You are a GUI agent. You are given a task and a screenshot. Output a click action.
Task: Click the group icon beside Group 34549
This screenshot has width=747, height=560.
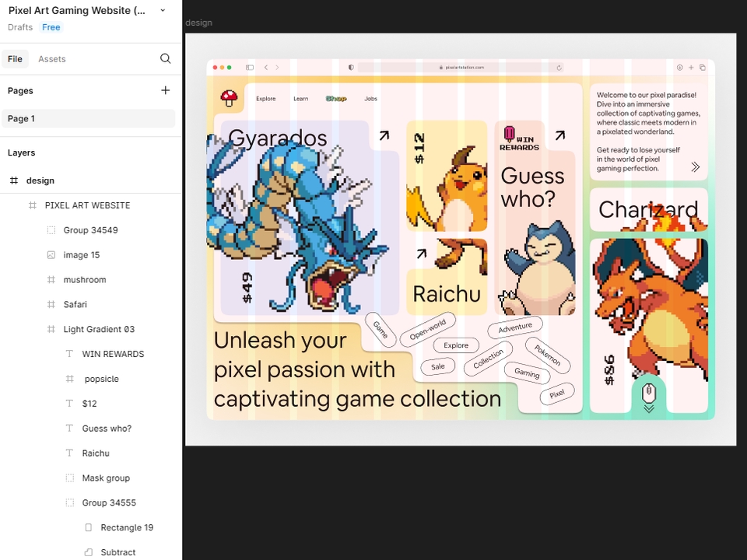tap(51, 230)
